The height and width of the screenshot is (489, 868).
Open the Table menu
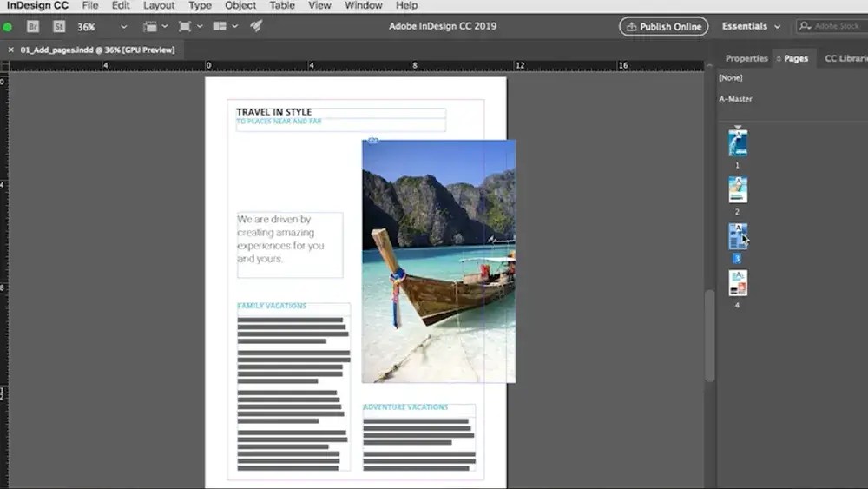tap(282, 5)
